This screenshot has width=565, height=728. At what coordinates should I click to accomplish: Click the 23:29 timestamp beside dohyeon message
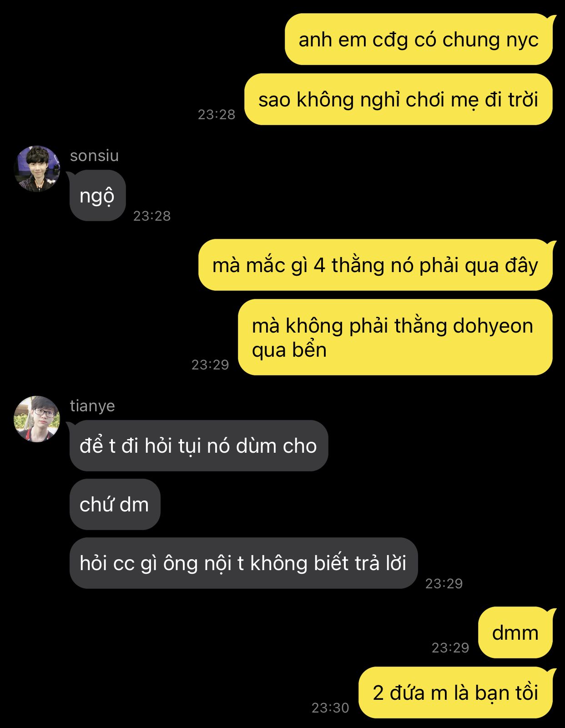pyautogui.click(x=210, y=364)
